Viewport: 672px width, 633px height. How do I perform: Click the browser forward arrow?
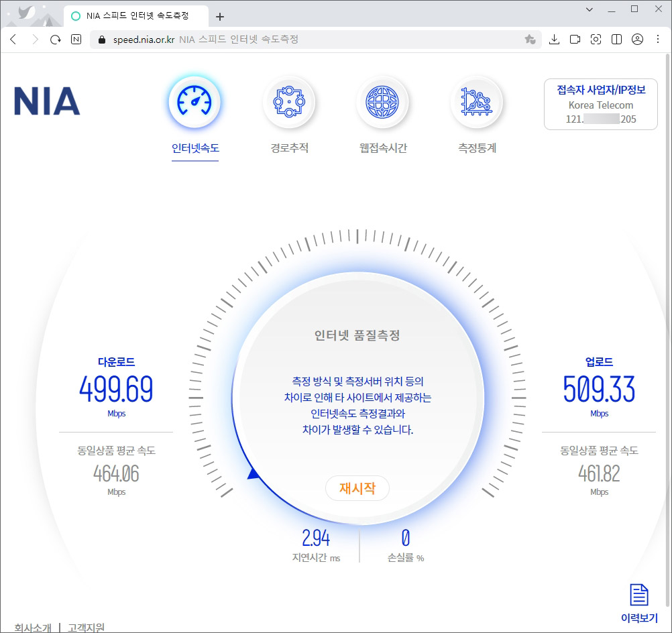(x=35, y=40)
